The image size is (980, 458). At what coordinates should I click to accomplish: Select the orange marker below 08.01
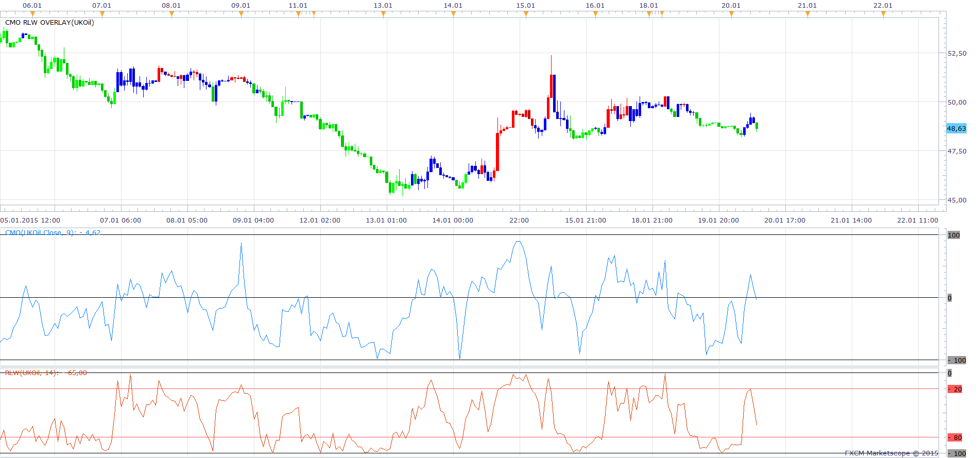coord(171,14)
